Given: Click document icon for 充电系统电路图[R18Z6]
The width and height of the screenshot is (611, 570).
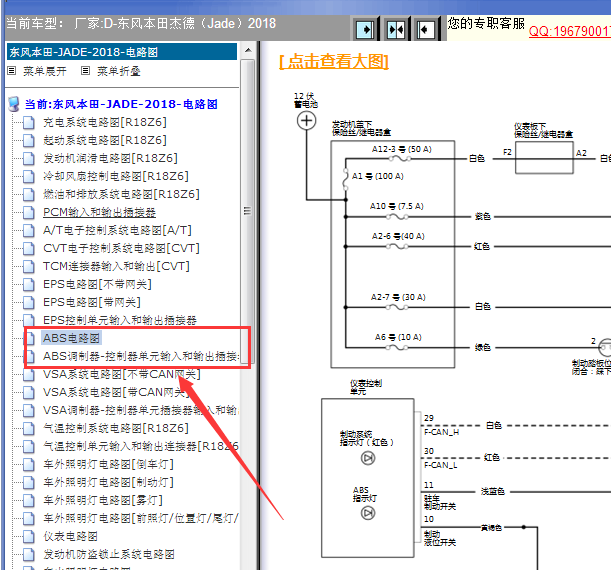Looking at the screenshot, I should click(28, 123).
